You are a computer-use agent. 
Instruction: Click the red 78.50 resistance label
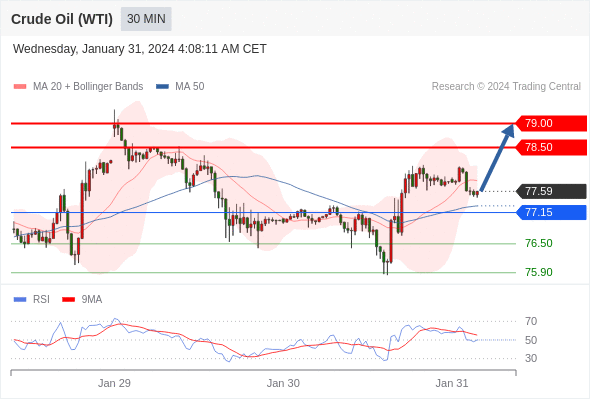[x=551, y=147]
